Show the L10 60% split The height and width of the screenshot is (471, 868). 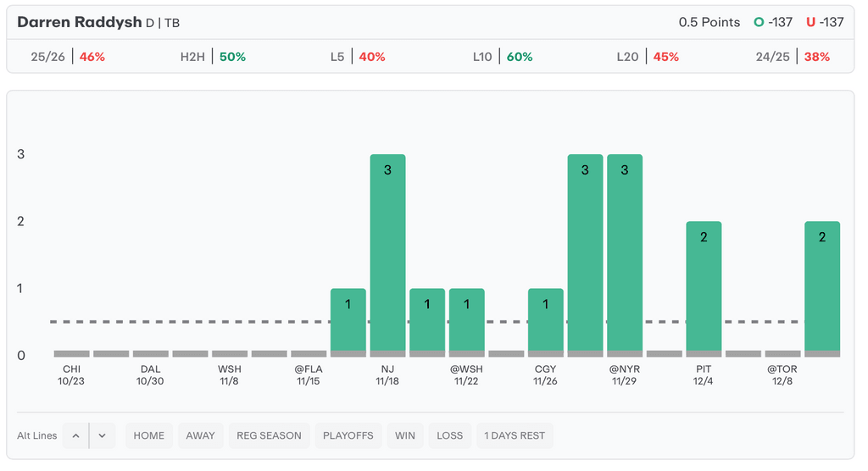(503, 57)
